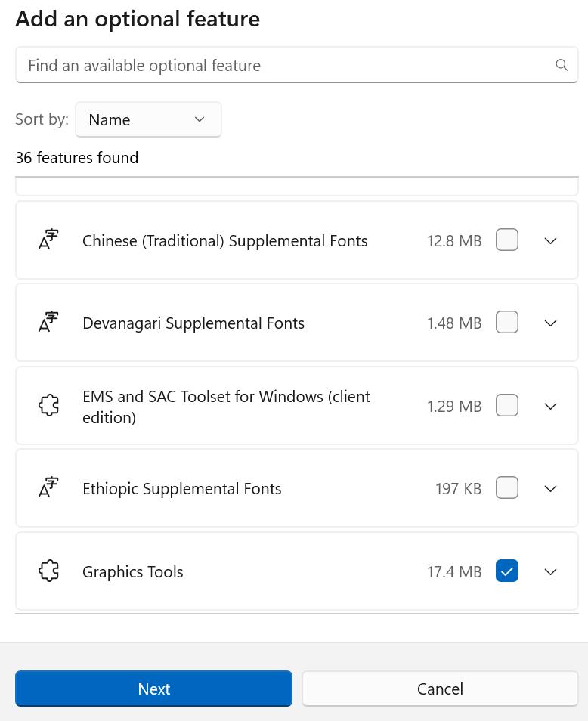Expand the EMS and SAC Toolset chevron
Screen dimensions: 588x721
click(x=551, y=406)
